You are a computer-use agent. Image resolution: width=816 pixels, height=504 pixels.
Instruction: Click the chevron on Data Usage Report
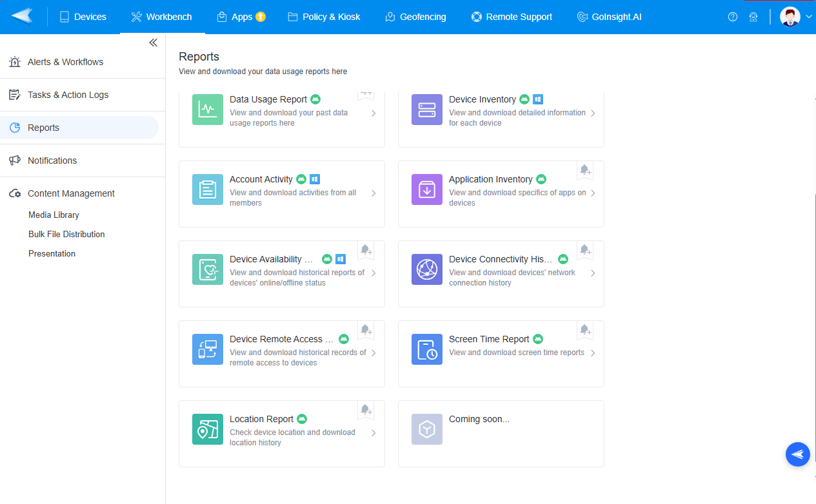coord(373,113)
